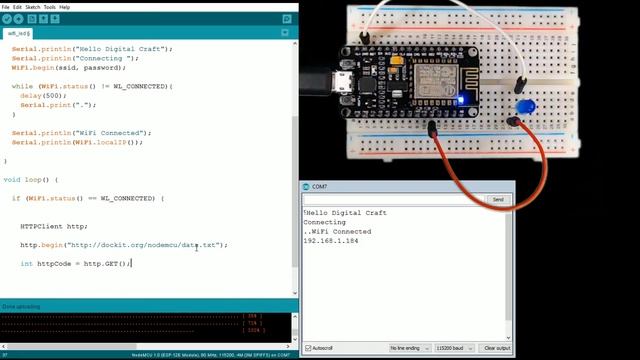This screenshot has height=360, width=640.
Task: Click the Send button in COM7
Action: (x=498, y=200)
